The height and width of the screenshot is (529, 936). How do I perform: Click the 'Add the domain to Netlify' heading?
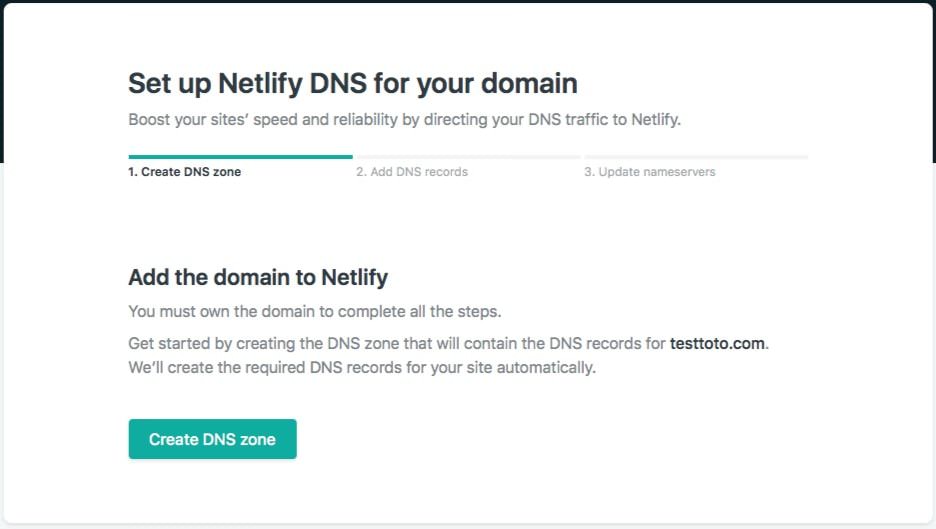pos(258,277)
